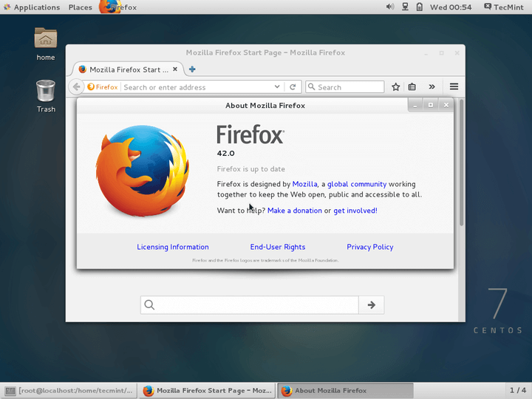Screen dimensions: 532x399
Task: Open the Applications menu
Action: click(32, 7)
